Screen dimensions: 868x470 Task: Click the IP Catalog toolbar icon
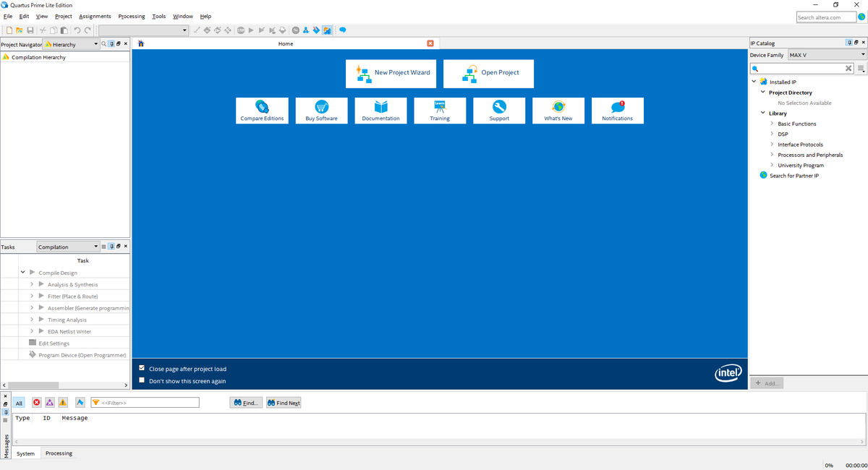[x=326, y=30]
